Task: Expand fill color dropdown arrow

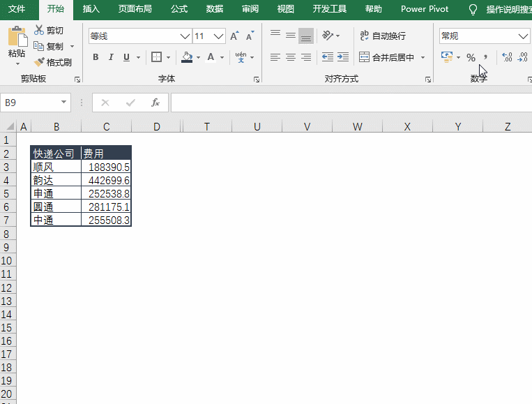Action: [x=199, y=57]
